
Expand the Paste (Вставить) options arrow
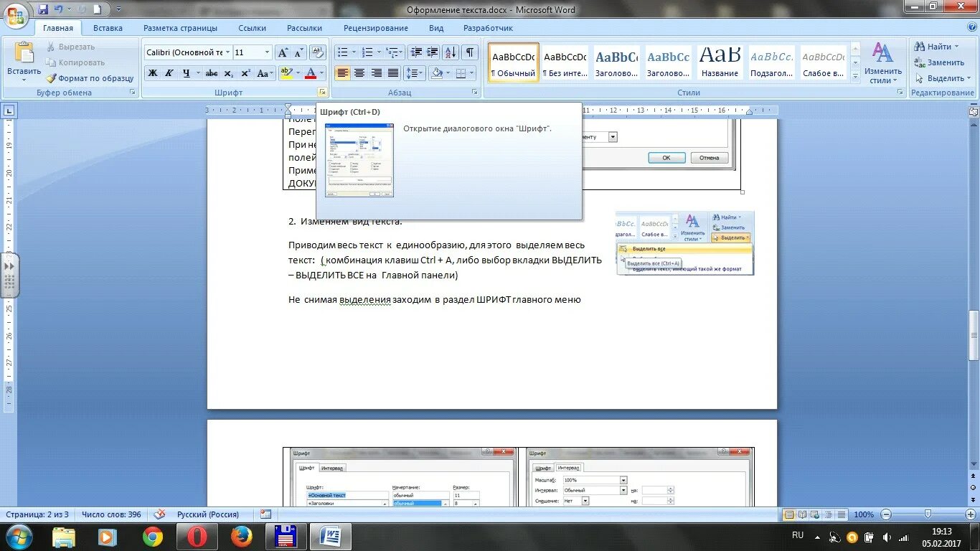pyautogui.click(x=24, y=80)
